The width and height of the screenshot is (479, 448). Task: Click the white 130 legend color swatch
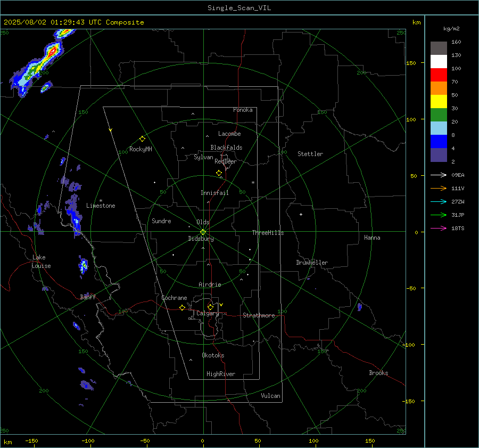click(439, 61)
